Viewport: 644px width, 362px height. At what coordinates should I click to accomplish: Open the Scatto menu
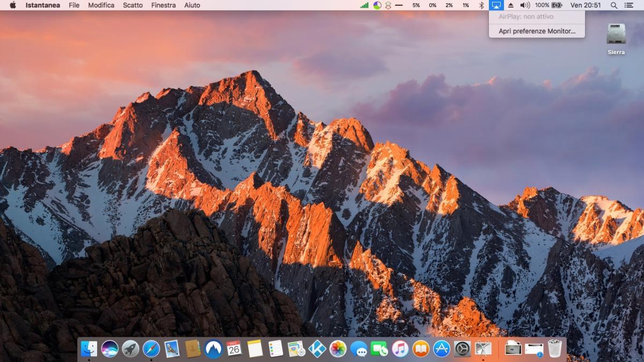(133, 5)
